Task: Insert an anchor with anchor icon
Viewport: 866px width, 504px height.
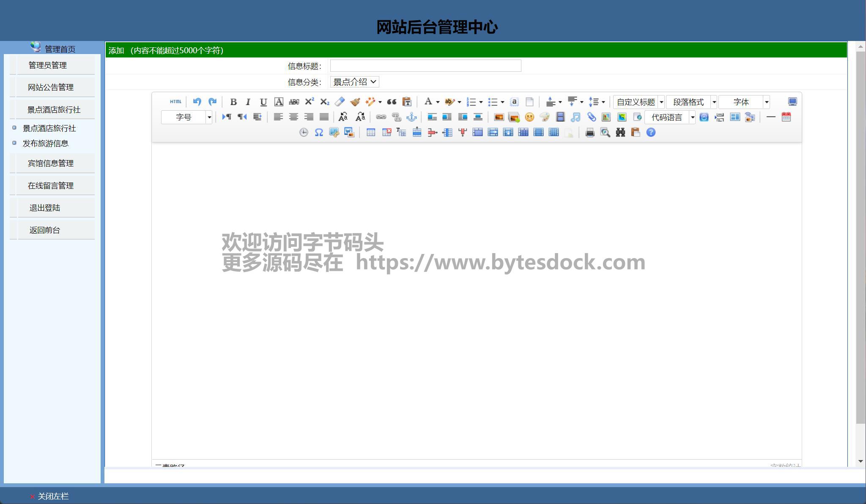Action: click(x=411, y=117)
